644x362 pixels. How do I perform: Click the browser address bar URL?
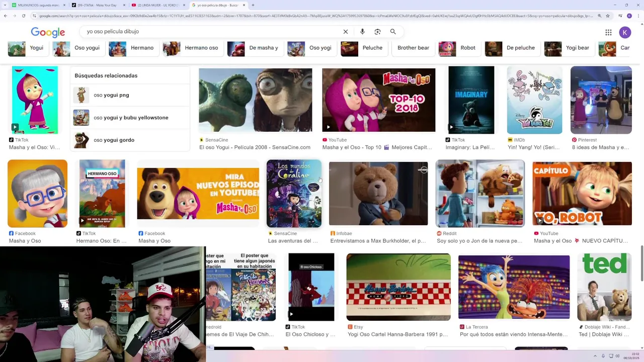316,16
